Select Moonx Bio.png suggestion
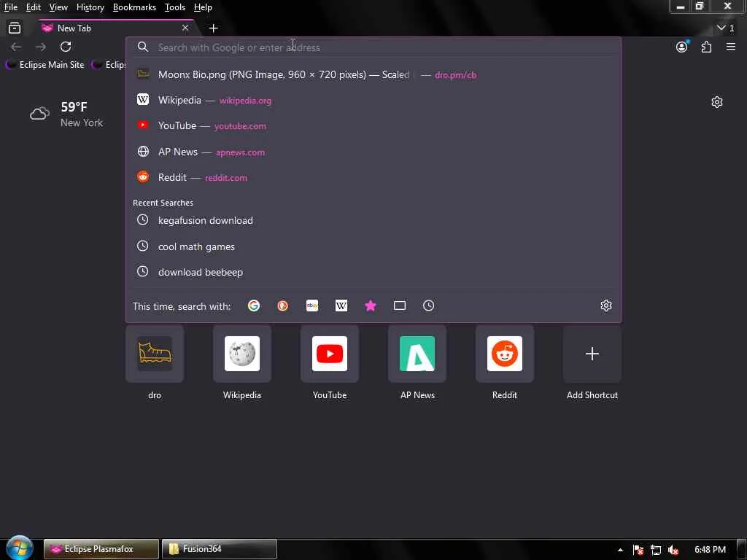The image size is (747, 560). click(373, 75)
